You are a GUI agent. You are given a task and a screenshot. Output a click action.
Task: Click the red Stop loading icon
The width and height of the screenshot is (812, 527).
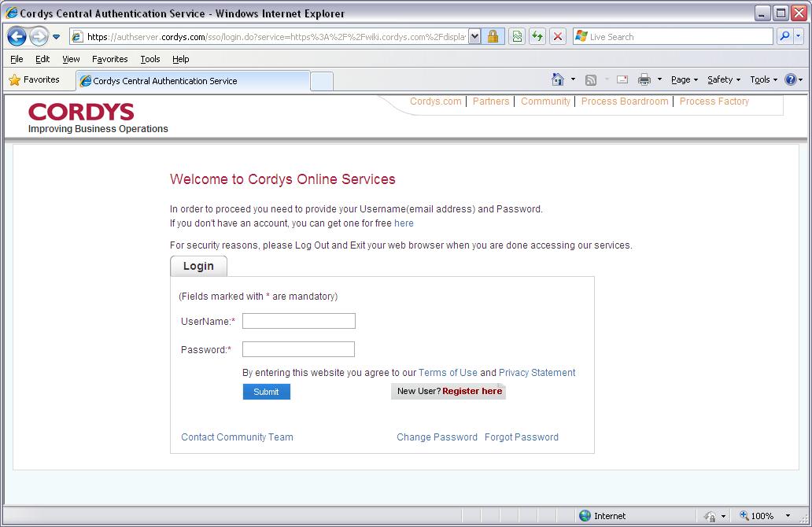[x=558, y=37]
